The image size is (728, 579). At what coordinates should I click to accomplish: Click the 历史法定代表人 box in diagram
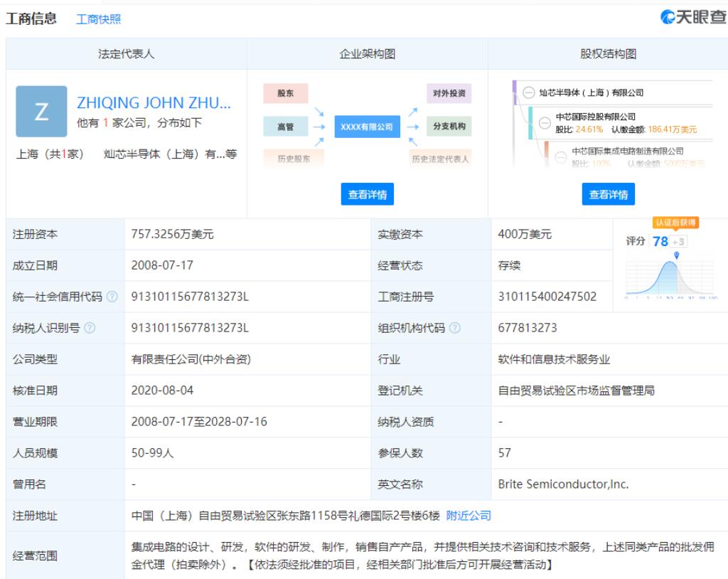tap(440, 159)
